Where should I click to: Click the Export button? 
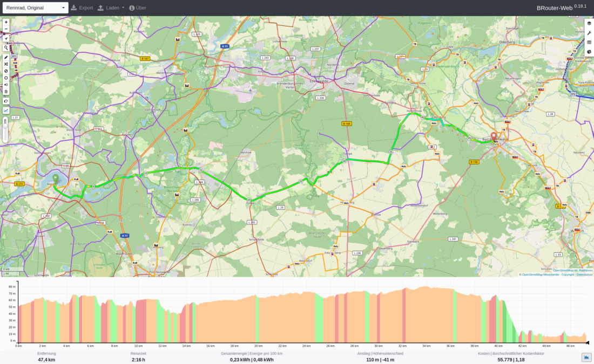(82, 8)
